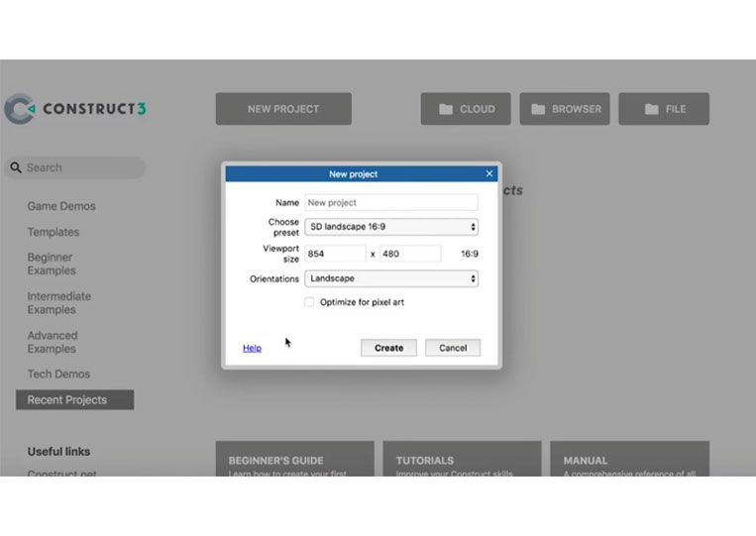Click the search magnifier icon
756x536 pixels.
(16, 167)
